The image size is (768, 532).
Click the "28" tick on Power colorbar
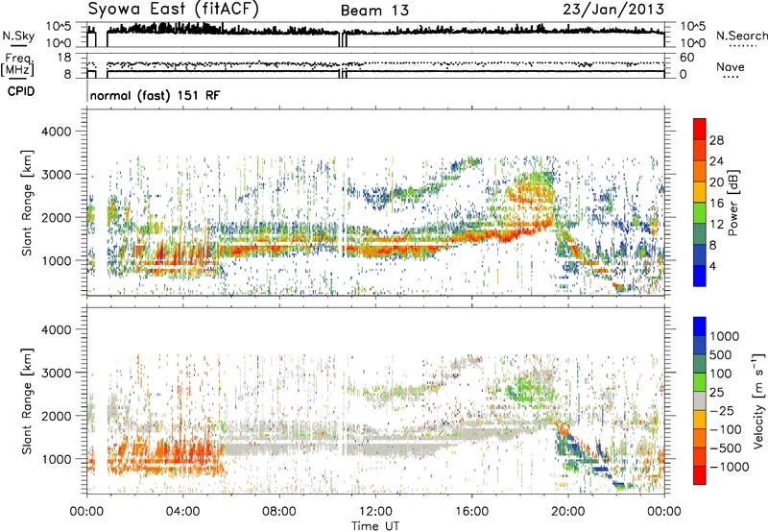[x=716, y=140]
